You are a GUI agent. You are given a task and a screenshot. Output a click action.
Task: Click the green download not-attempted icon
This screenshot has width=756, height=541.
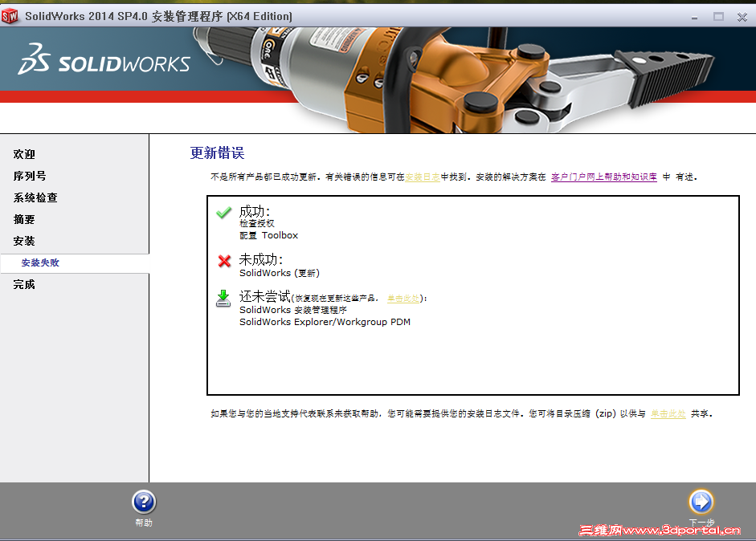pos(223,299)
